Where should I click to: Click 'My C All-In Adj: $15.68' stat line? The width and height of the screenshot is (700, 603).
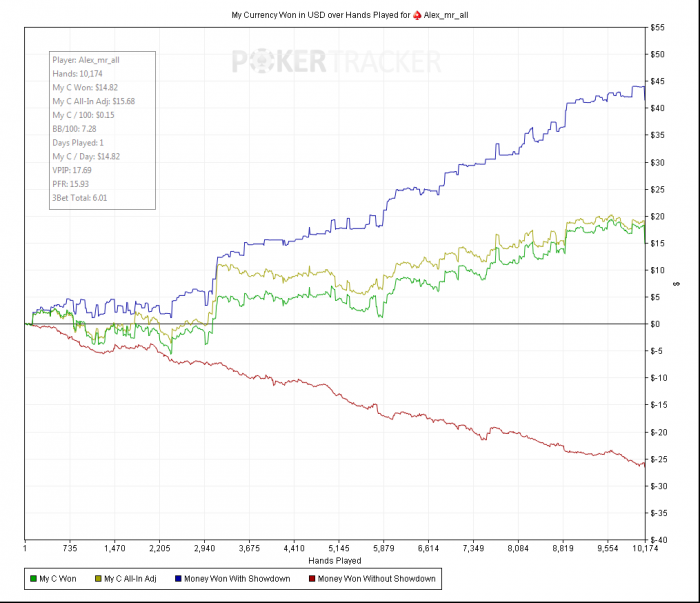(x=93, y=101)
